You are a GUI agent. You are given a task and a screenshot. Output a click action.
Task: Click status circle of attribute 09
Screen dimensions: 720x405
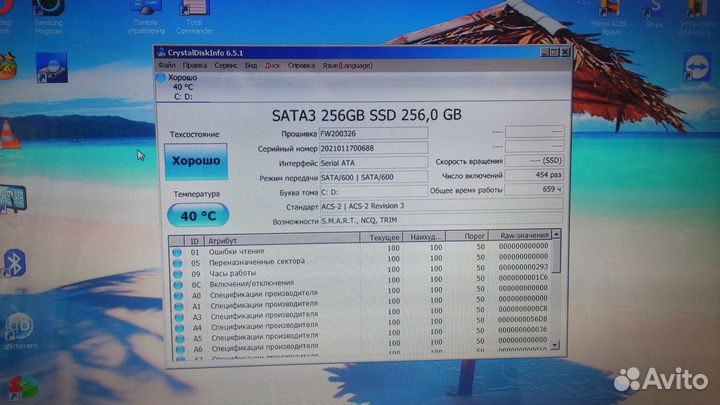178,274
